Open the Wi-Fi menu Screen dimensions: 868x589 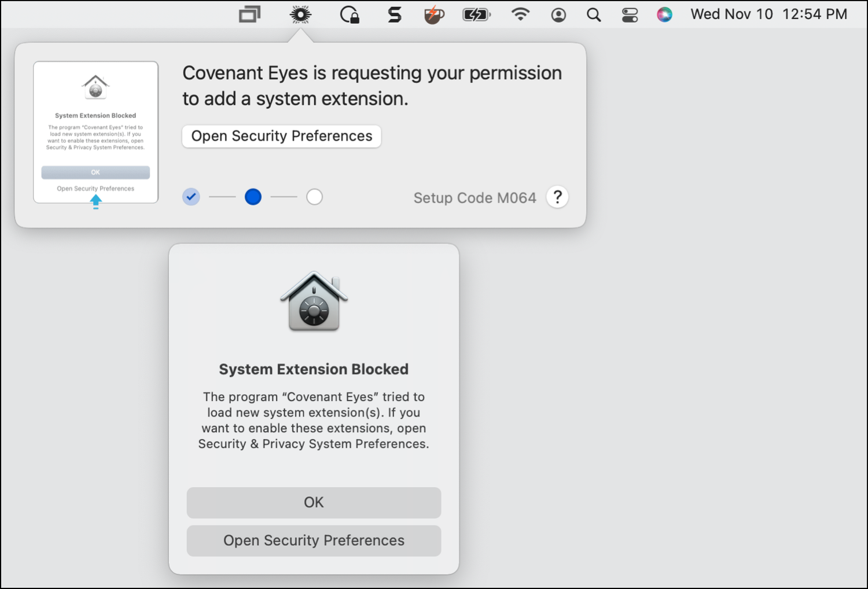[x=521, y=14]
